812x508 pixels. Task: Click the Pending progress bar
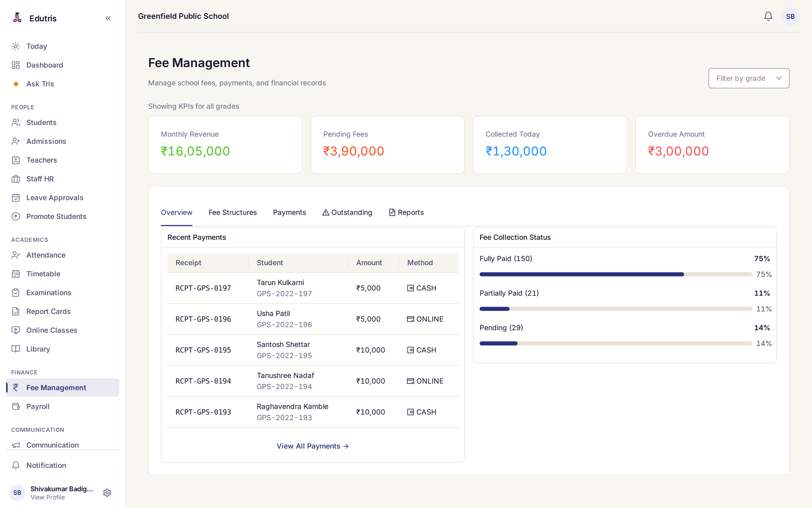click(615, 343)
